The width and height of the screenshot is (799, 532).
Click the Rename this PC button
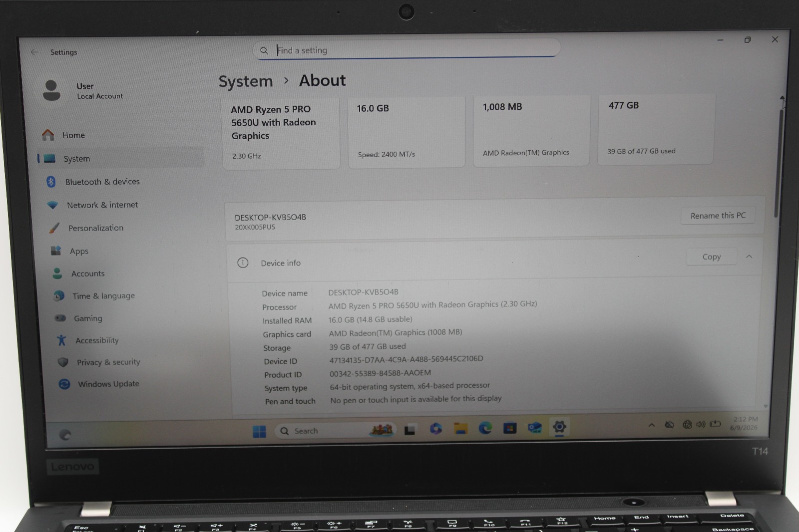pos(718,216)
